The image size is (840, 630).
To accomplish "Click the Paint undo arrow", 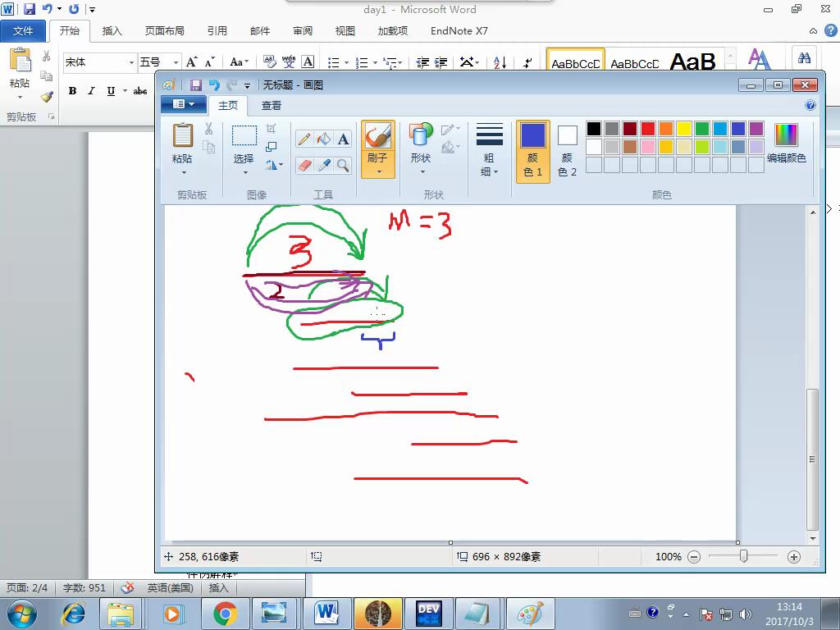I will click(x=214, y=84).
